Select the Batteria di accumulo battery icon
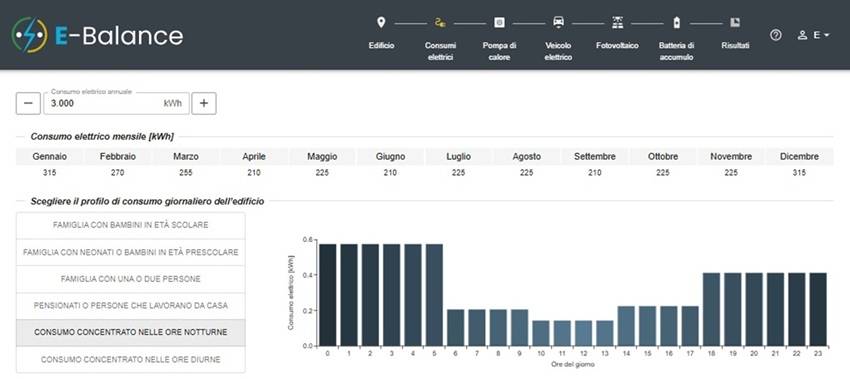850x379 pixels. click(x=677, y=23)
